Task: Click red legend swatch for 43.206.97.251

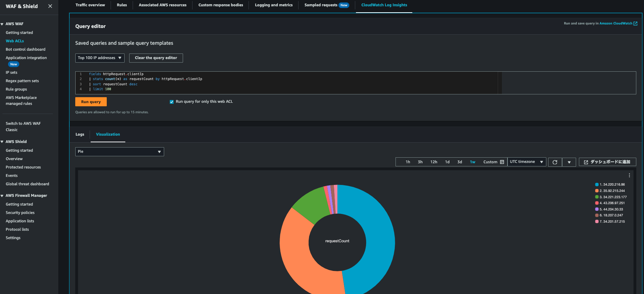Action: pos(597,203)
